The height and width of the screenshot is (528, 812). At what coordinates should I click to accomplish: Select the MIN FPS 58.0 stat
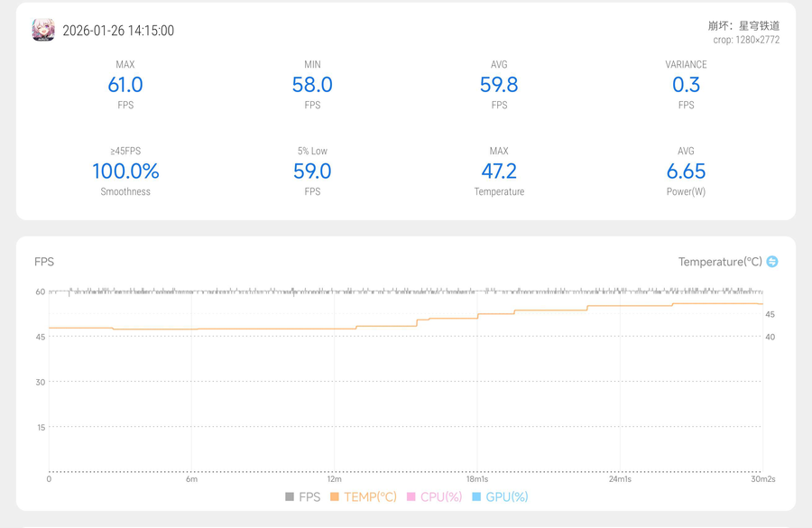coord(312,85)
